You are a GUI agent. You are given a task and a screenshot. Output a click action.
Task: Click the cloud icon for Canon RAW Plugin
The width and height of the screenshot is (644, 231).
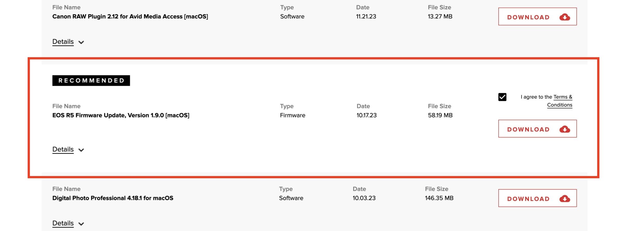pyautogui.click(x=565, y=17)
